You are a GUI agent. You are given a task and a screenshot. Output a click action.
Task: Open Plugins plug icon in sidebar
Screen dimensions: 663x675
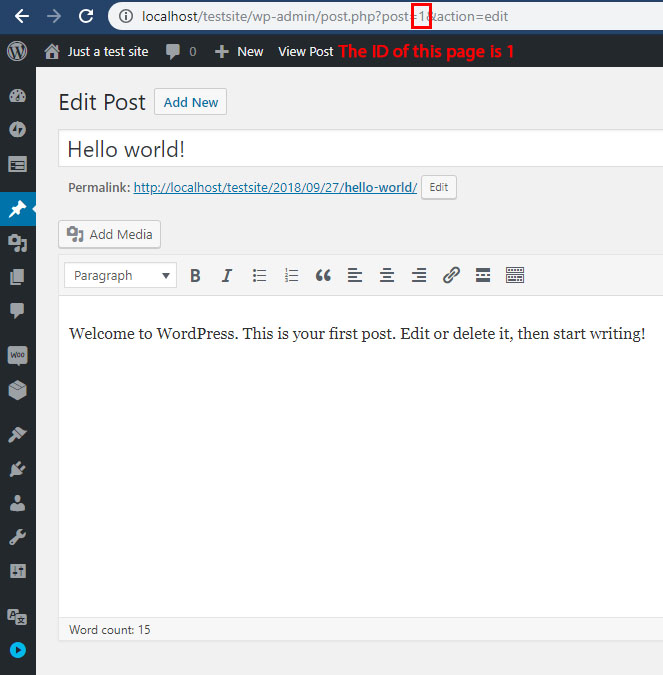[18, 468]
